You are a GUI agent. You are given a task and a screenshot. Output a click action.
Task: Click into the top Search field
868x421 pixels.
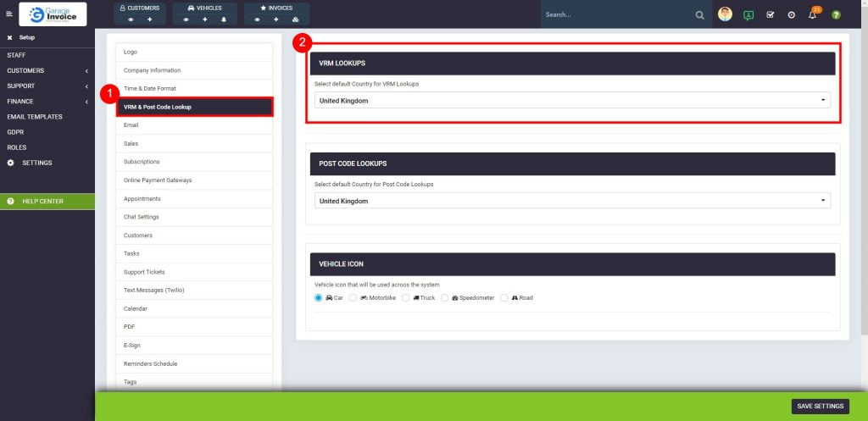click(615, 14)
